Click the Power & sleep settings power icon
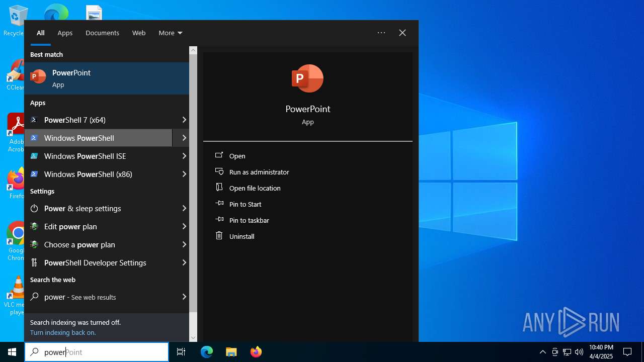This screenshot has height=362, width=644. click(34, 208)
